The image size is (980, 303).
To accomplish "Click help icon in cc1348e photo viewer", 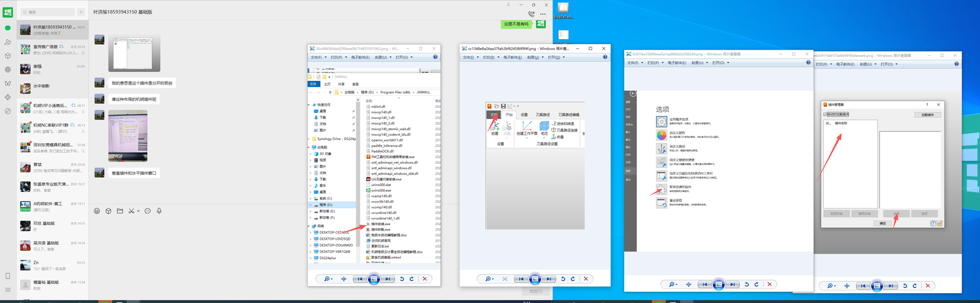I will [x=605, y=57].
